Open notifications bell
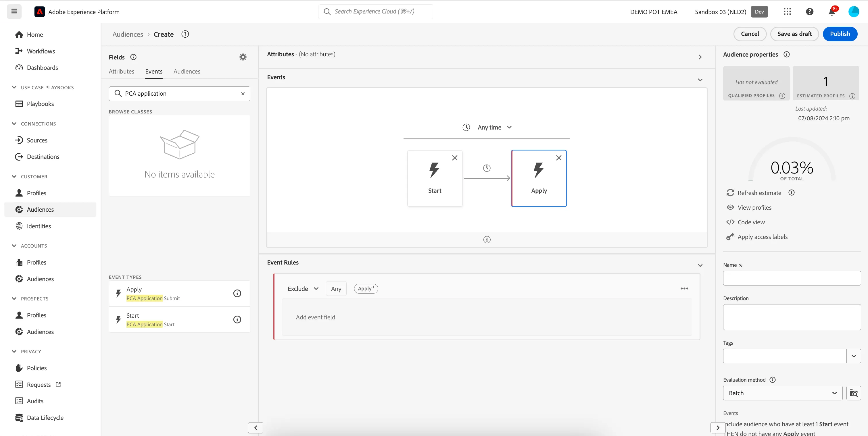The height and width of the screenshot is (436, 868). pos(831,12)
